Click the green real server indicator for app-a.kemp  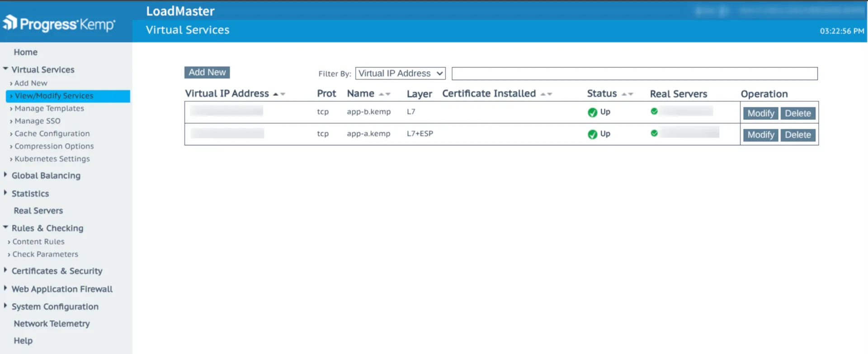[654, 133]
